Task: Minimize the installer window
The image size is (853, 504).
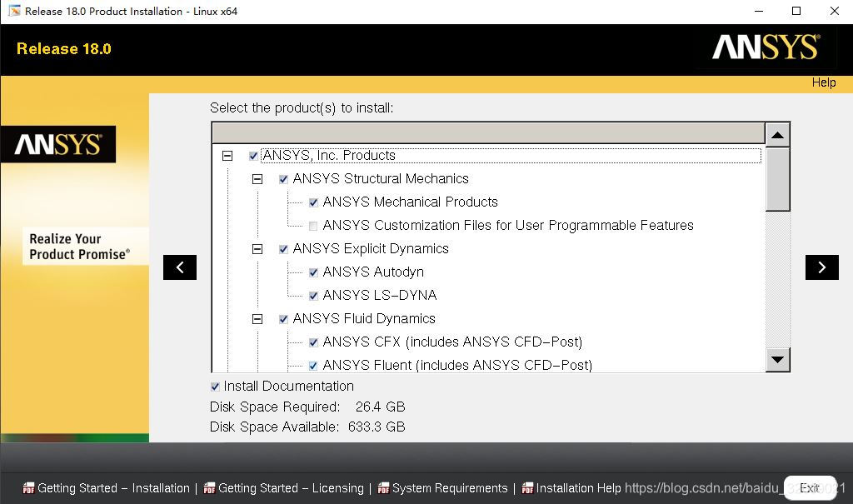Action: click(x=759, y=12)
